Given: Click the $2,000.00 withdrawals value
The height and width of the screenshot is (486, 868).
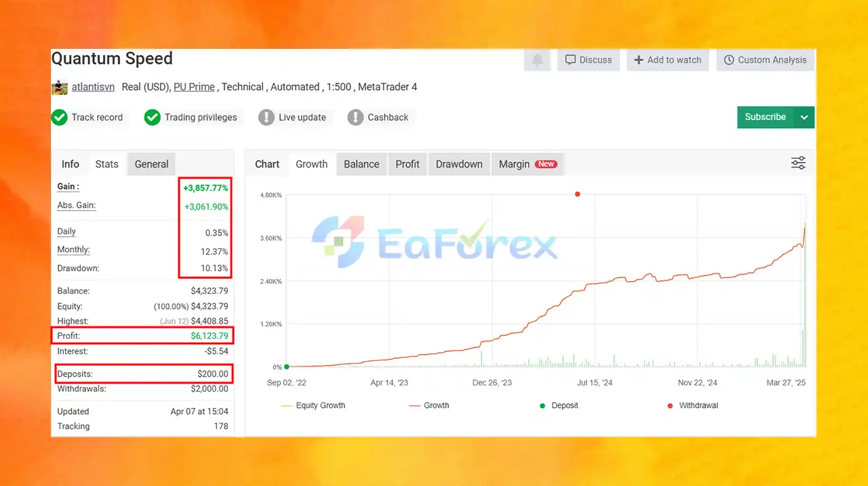Looking at the screenshot, I should click(210, 389).
